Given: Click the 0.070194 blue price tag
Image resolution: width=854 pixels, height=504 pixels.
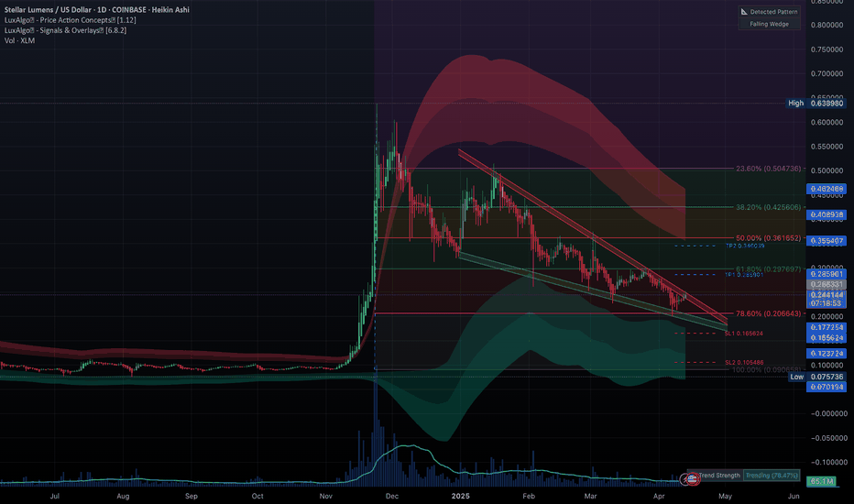Looking at the screenshot, I should (827, 388).
